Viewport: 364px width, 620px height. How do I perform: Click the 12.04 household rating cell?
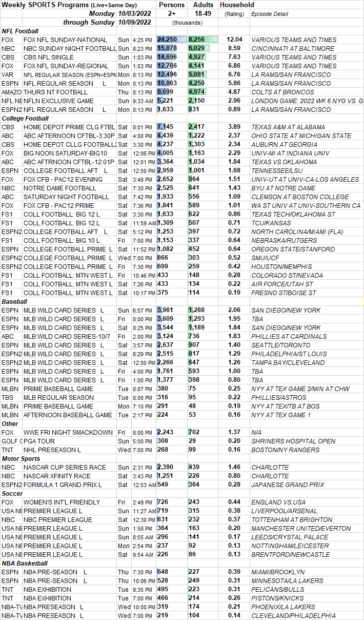pos(234,40)
